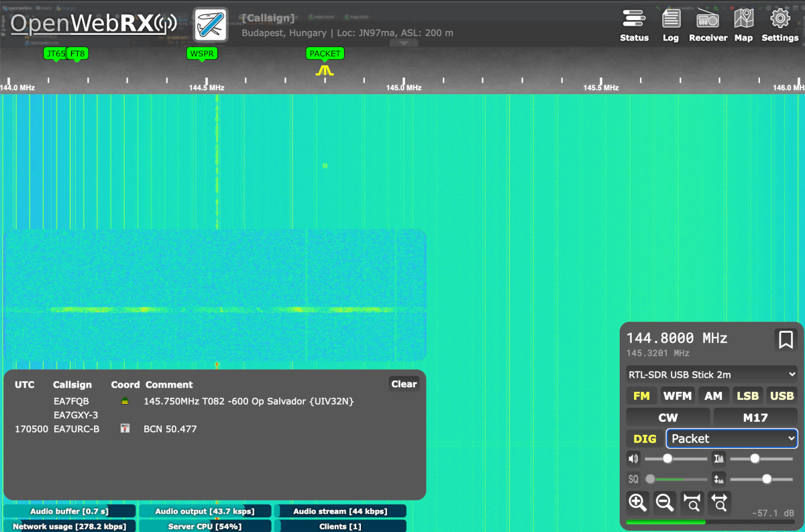
Task: Select the zoom-to-bandwidth icon
Action: click(x=692, y=502)
